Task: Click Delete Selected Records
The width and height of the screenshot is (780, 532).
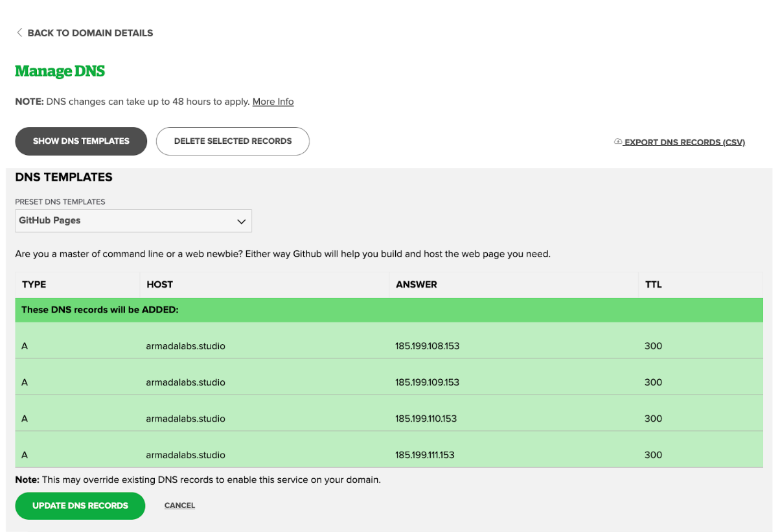Action: click(233, 141)
